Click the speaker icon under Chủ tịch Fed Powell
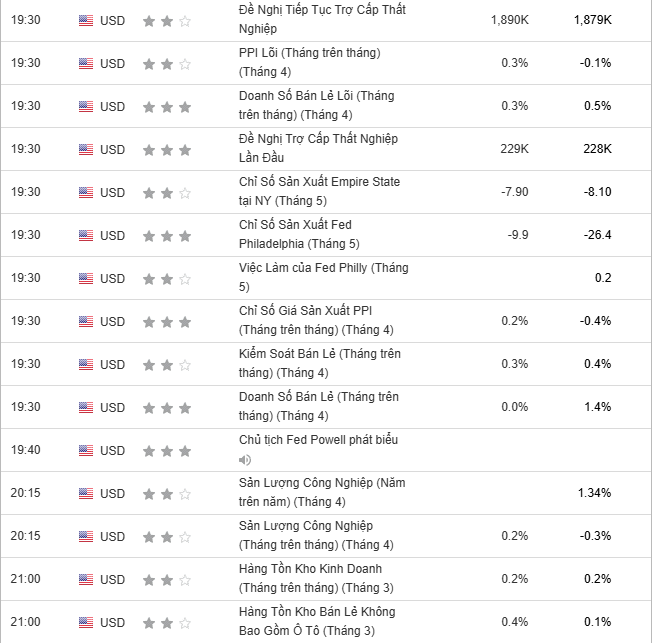Screen dimensions: 652x643 [245, 460]
